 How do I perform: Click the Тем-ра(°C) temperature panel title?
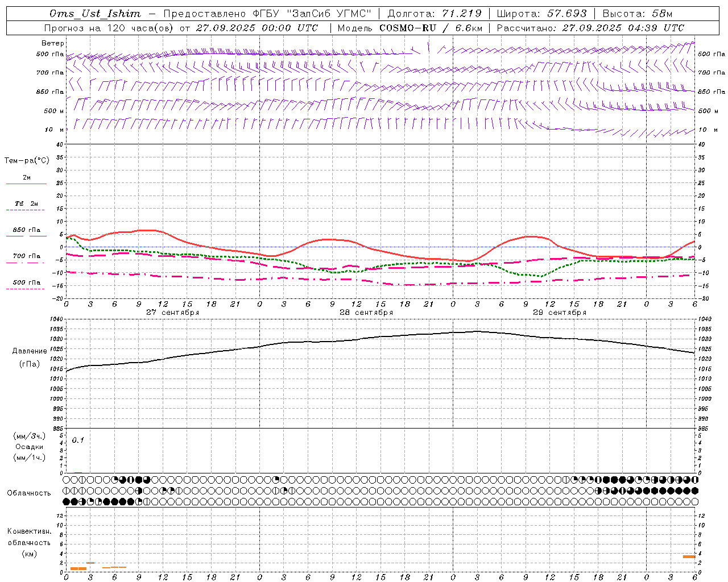tap(27, 161)
